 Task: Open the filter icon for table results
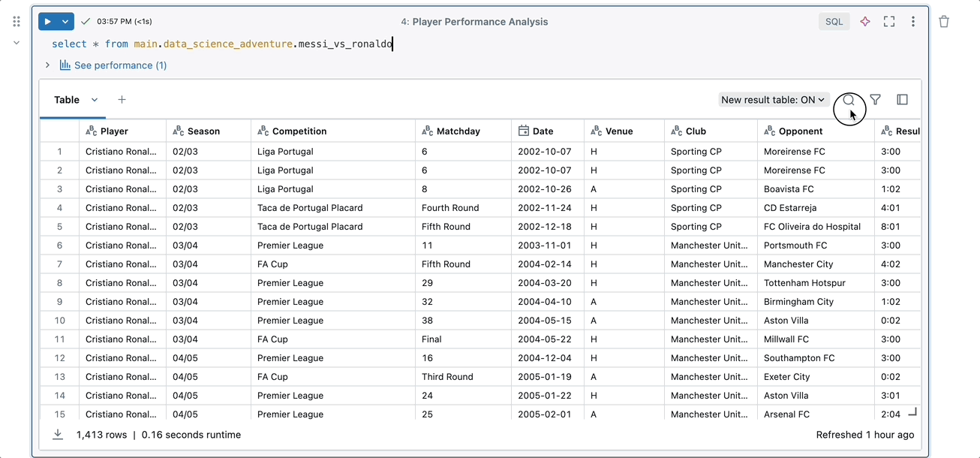[875, 100]
